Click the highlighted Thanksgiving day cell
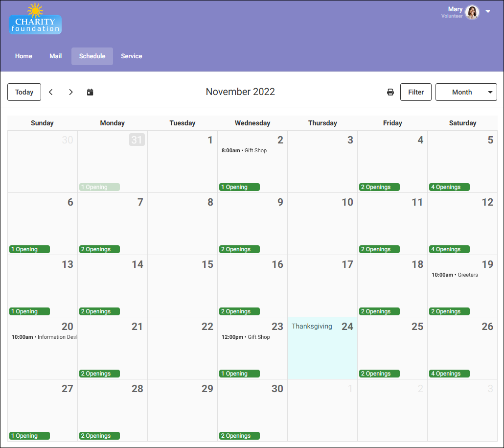 coord(322,348)
